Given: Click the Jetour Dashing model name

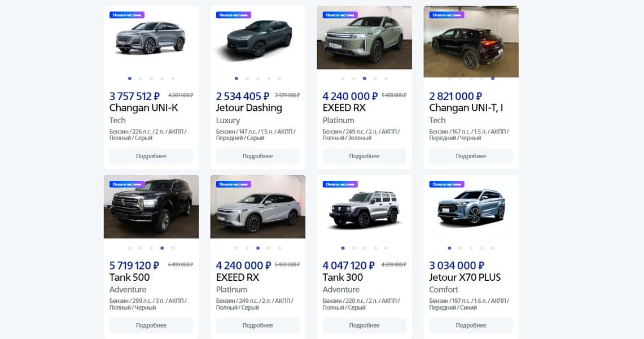Looking at the screenshot, I should click(249, 108).
